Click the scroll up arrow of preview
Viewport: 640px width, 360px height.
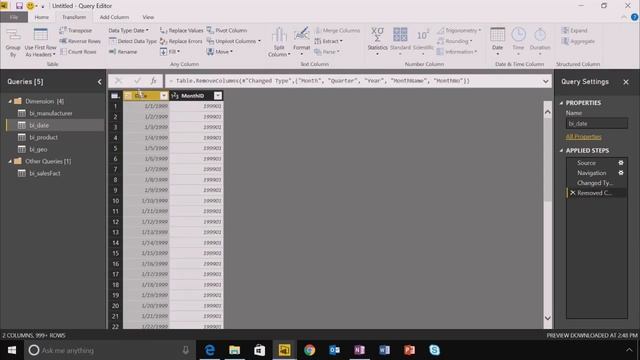tap(548, 112)
